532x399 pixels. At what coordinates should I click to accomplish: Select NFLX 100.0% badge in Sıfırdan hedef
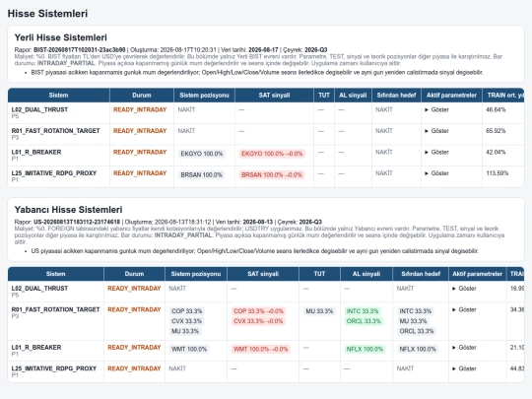(x=418, y=349)
